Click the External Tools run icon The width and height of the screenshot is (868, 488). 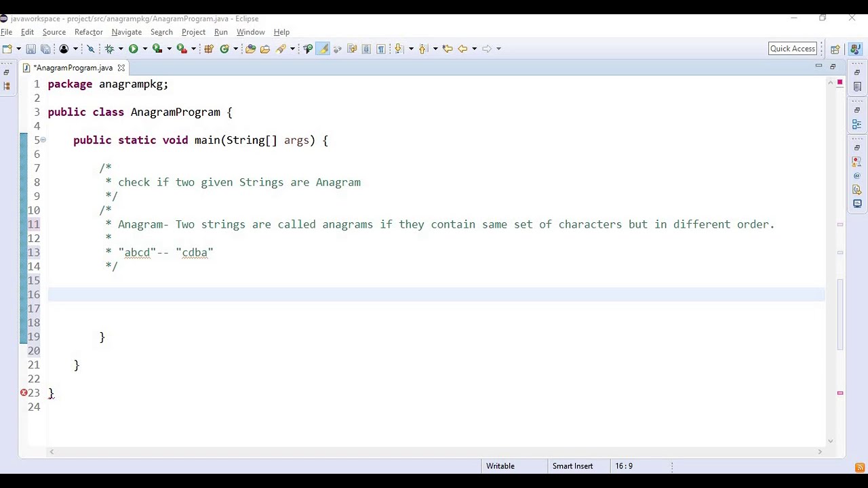pos(182,49)
